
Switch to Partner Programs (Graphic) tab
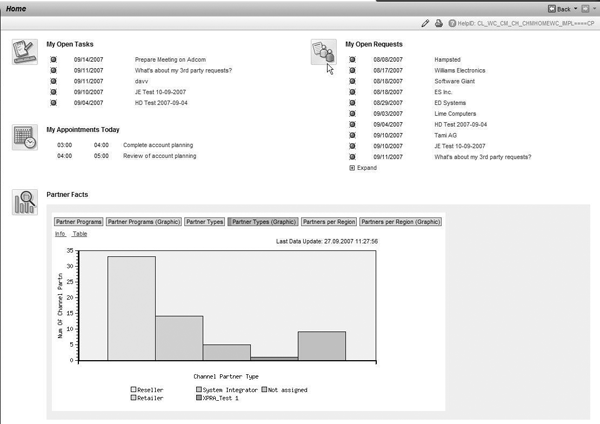point(143,222)
